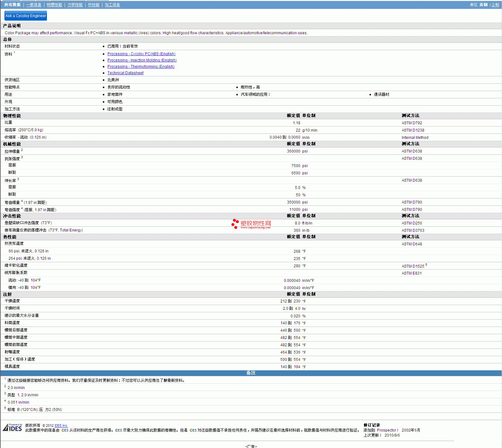This screenshot has height=448, width=502.
Task: Click ASTM D3763 test method
Action: (413, 230)
